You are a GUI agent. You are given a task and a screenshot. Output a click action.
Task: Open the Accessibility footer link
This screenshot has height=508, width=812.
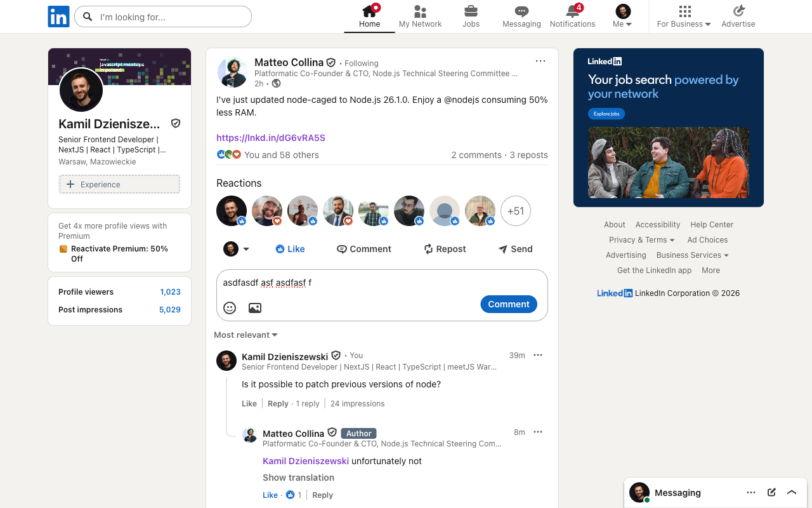658,225
